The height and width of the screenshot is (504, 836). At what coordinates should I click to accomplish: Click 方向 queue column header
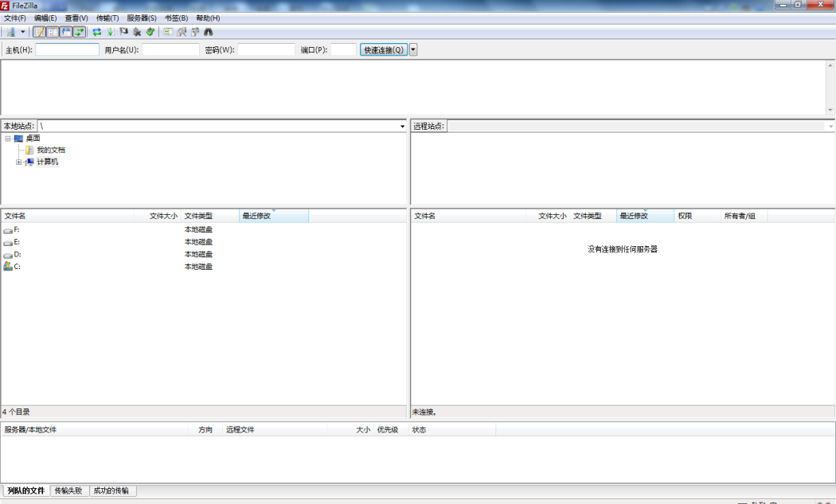click(205, 430)
